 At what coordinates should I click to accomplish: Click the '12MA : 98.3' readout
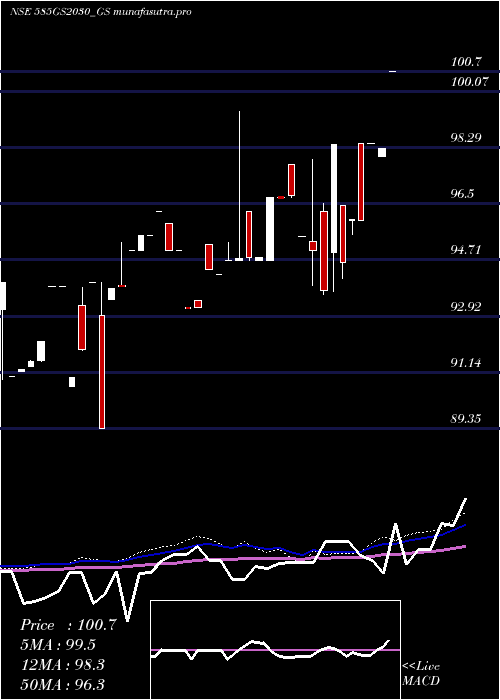tap(62, 665)
